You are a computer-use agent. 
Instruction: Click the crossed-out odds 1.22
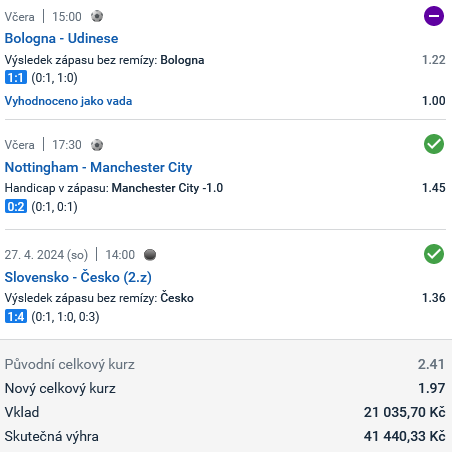pos(434,60)
